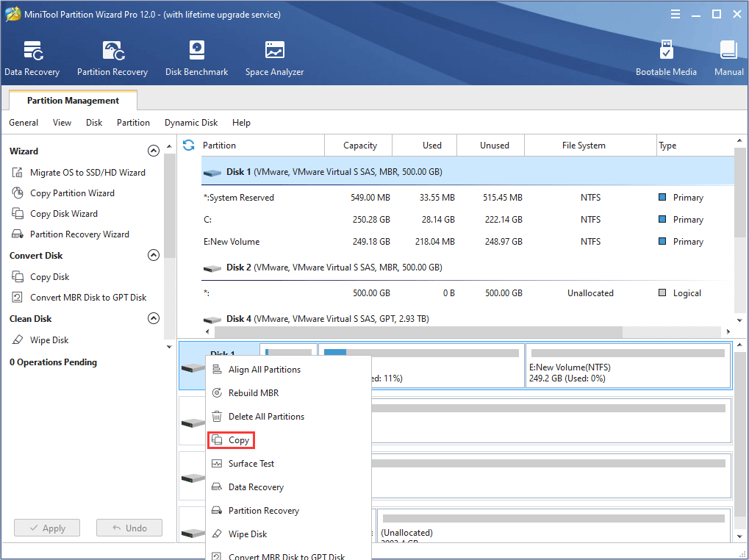The image size is (749, 560).
Task: Select the System Reserved partition row
Action: click(x=467, y=198)
